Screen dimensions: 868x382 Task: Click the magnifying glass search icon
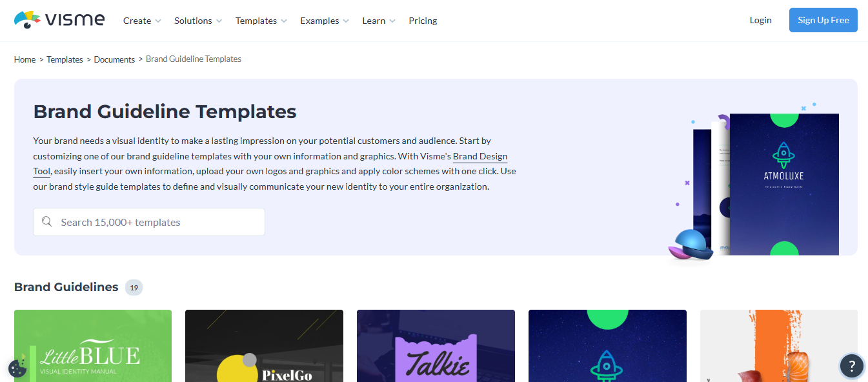[x=46, y=221]
